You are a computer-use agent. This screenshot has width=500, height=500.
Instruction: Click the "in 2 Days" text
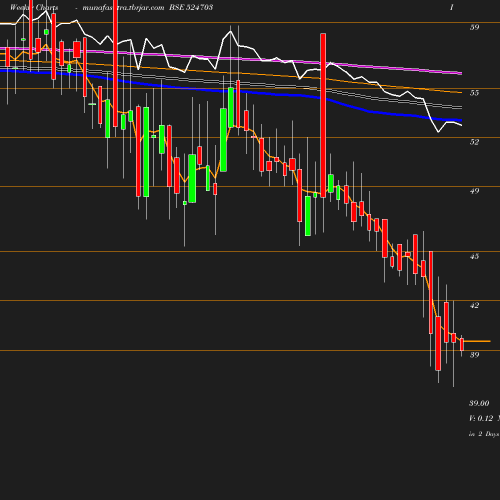click(484, 434)
